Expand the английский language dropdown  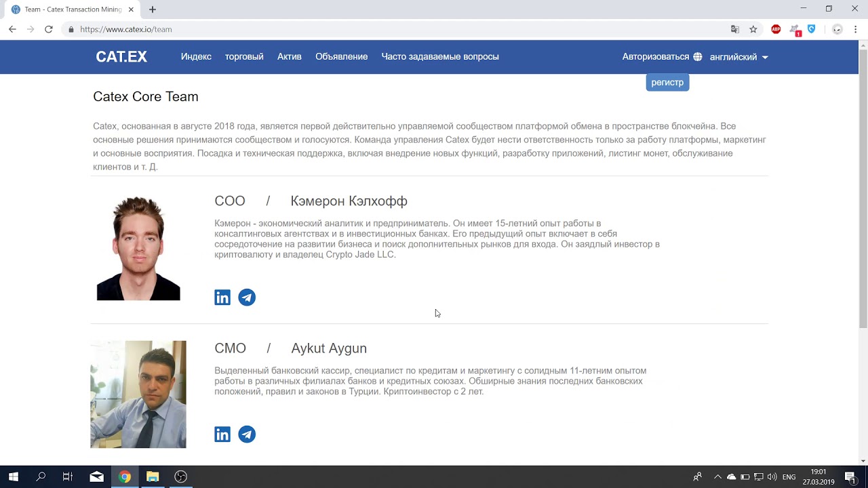pyautogui.click(x=739, y=57)
